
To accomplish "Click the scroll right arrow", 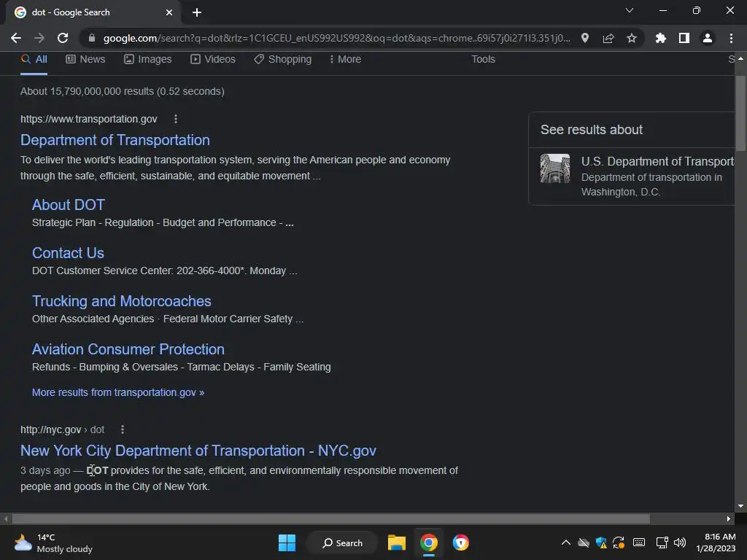I will click(729, 518).
